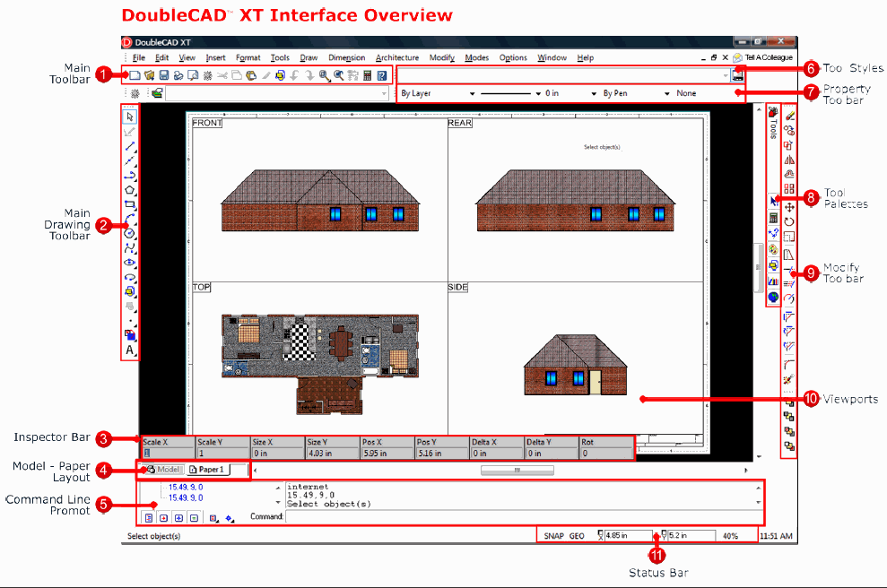Viewport: 887px width, 588px height.
Task: Click the New document icon in main toolbar
Action: (135, 75)
